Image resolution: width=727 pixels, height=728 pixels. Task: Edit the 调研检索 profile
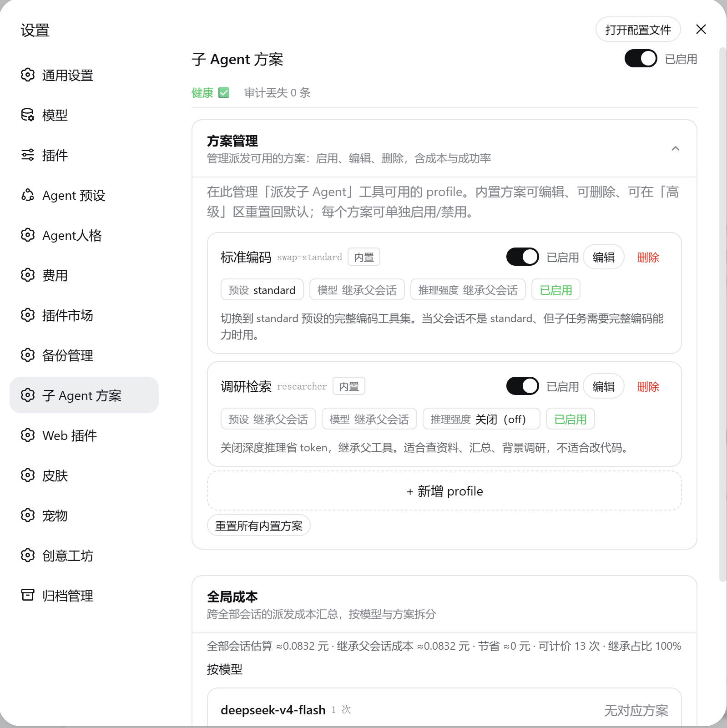click(x=604, y=386)
